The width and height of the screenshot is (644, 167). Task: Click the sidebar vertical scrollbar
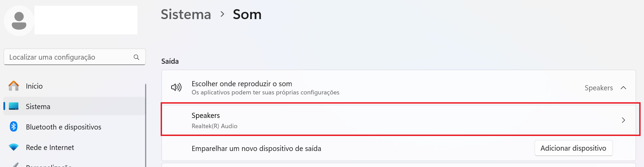146,125
